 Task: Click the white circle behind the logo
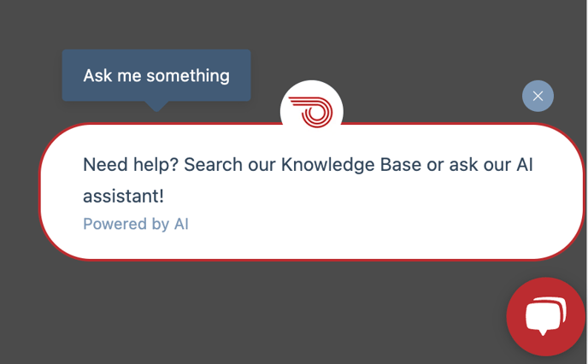click(x=311, y=103)
